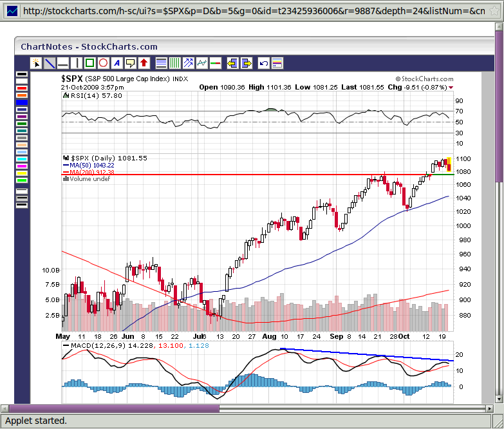
Task: Choose the magenta color swatch
Action: 22,166
